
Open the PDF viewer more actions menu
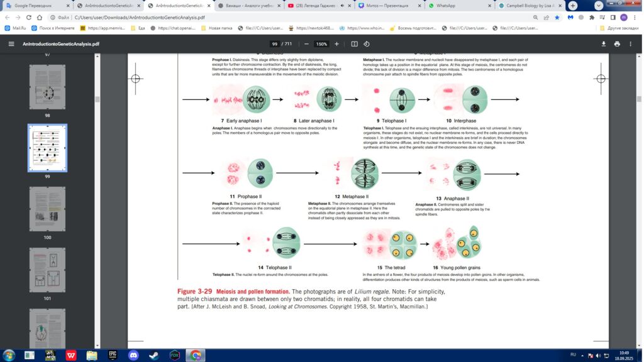[x=631, y=44]
